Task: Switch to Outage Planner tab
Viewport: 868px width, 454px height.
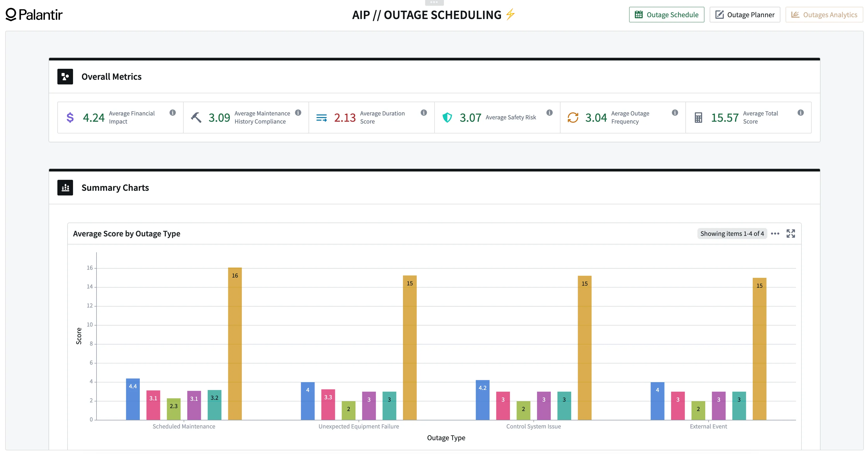Action: (x=744, y=15)
